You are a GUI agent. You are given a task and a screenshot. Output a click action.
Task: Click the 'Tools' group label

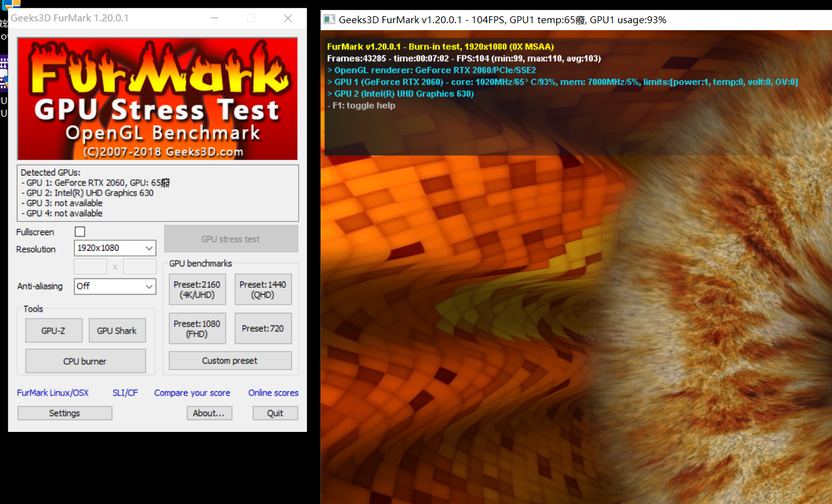(x=33, y=308)
